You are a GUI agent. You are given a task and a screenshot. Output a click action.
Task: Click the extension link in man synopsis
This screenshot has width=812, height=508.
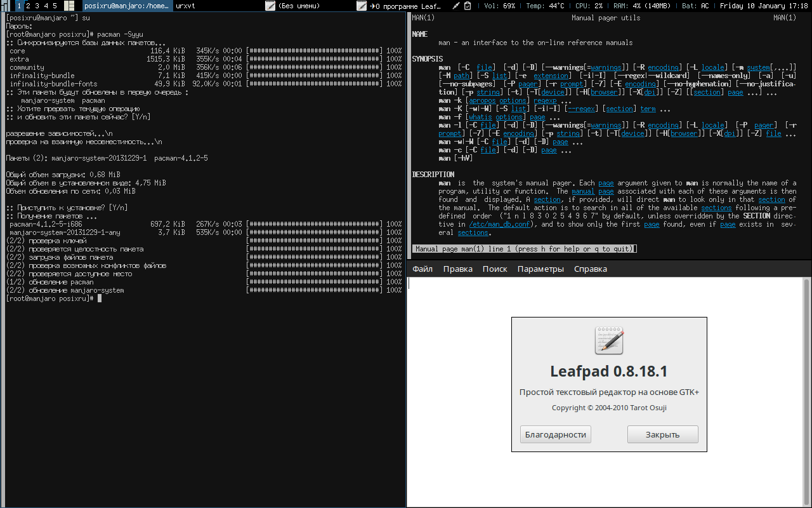(551, 76)
